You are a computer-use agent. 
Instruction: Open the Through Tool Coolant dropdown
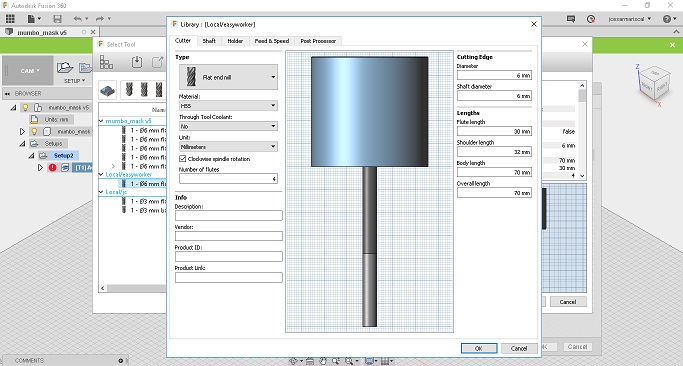pyautogui.click(x=228, y=126)
